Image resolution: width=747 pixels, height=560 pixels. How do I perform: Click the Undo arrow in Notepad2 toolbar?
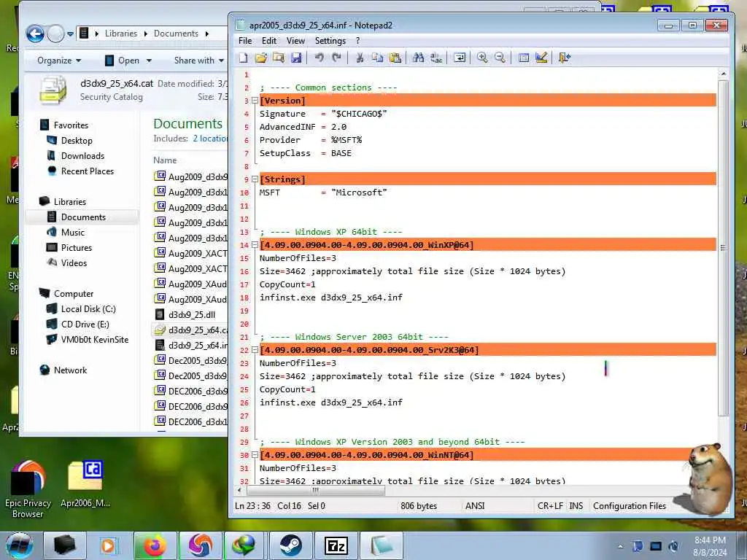pyautogui.click(x=320, y=58)
